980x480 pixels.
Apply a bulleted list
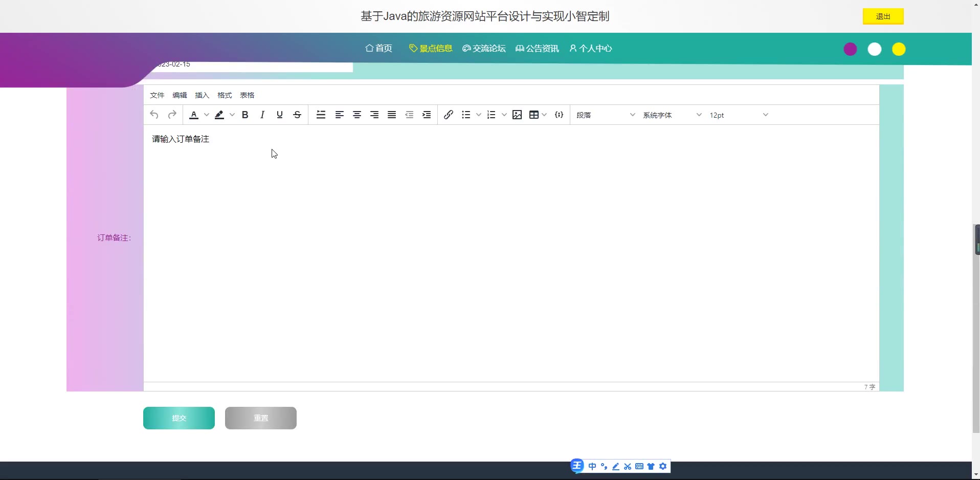pos(466,115)
